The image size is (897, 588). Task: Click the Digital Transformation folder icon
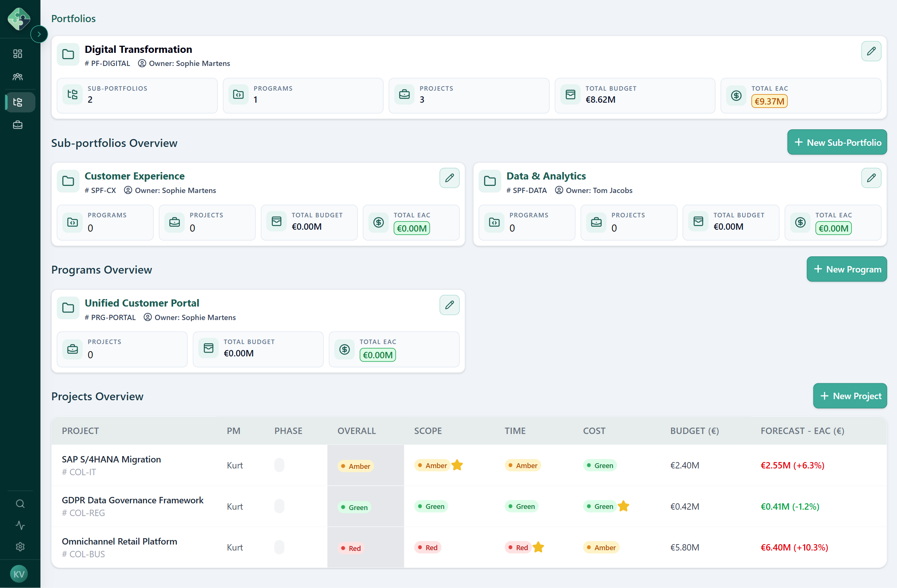(68, 54)
